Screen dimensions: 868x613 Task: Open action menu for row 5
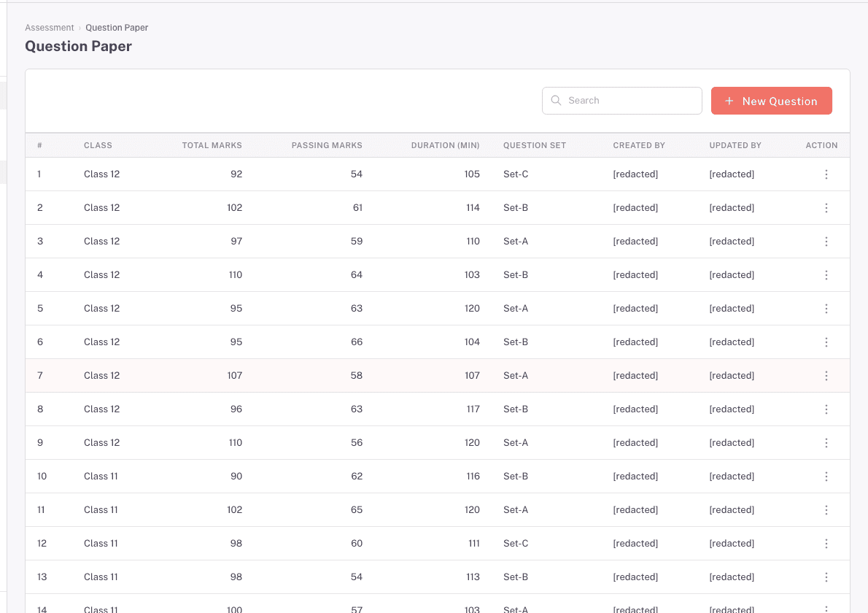coord(826,309)
